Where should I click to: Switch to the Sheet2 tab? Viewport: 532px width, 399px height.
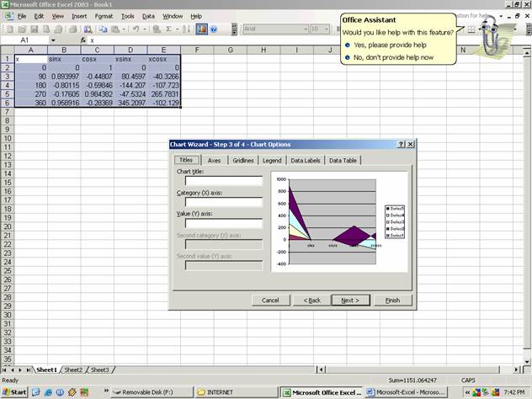tap(73, 370)
